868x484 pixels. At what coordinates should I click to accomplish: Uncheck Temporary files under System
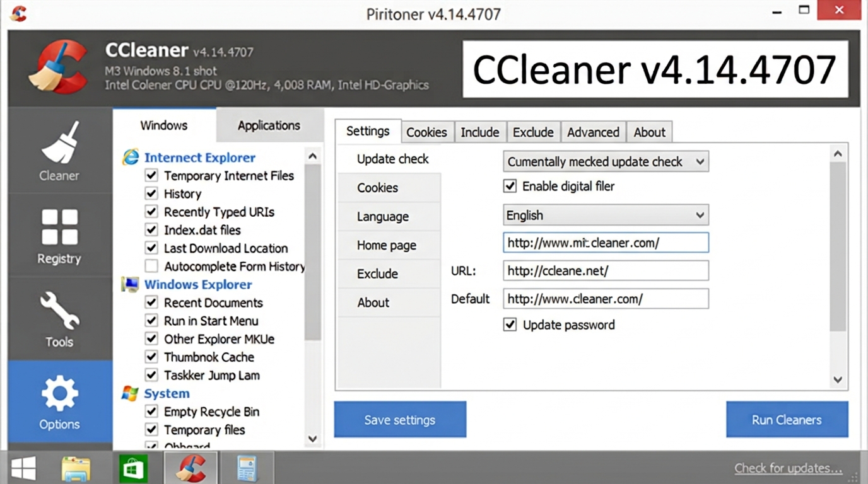click(151, 430)
